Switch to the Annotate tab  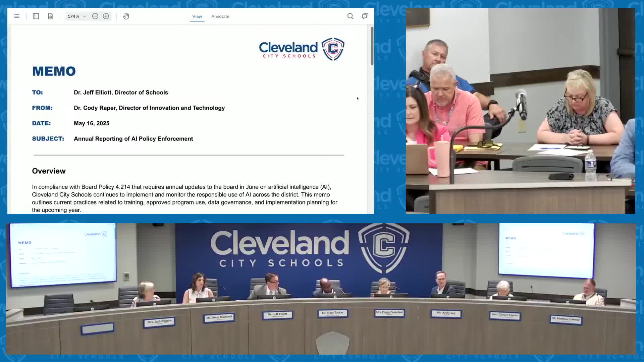(220, 16)
